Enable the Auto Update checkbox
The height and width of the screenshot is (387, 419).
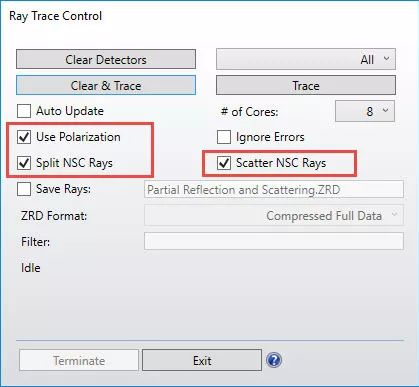click(x=24, y=111)
